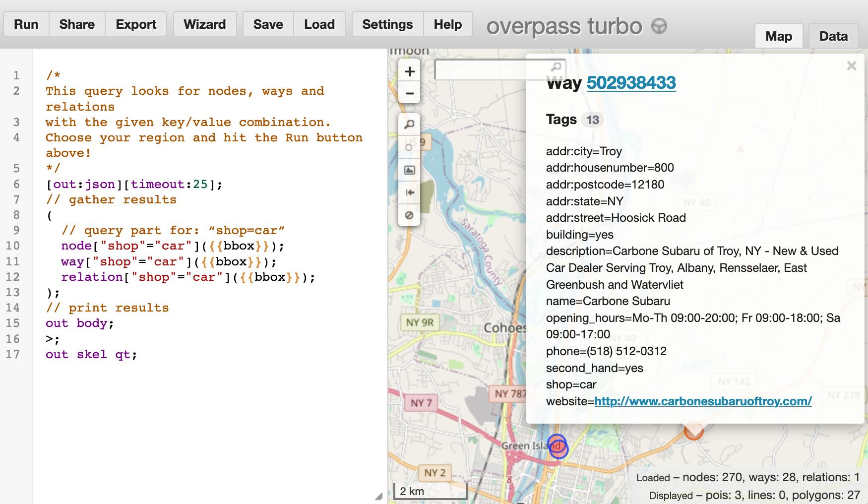Close the Way 502938433 popup

(x=852, y=65)
